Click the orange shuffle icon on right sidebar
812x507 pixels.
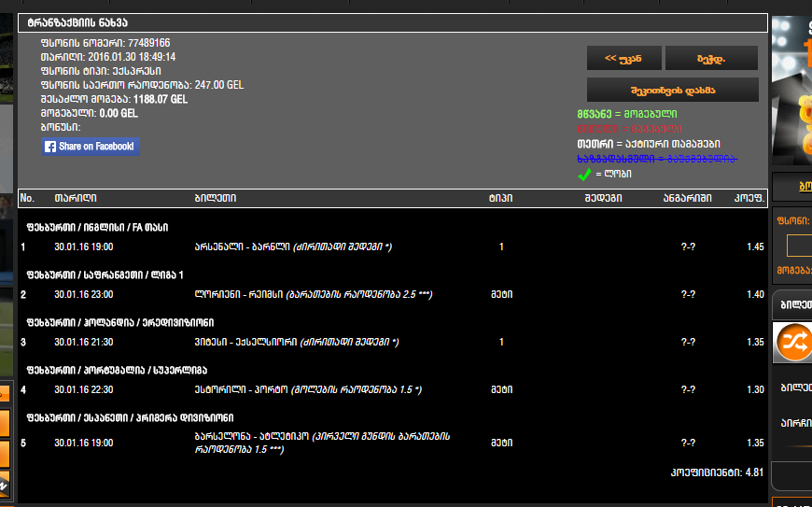pos(794,342)
